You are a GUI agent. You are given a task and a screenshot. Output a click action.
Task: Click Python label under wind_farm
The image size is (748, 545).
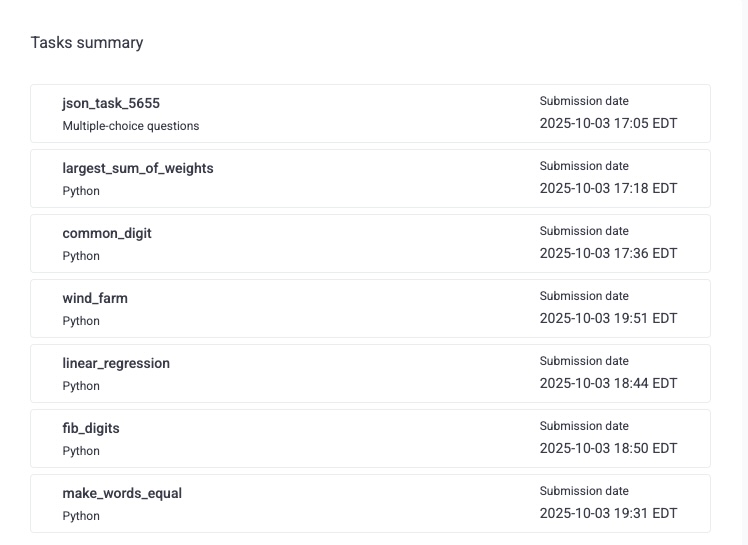click(x=81, y=321)
